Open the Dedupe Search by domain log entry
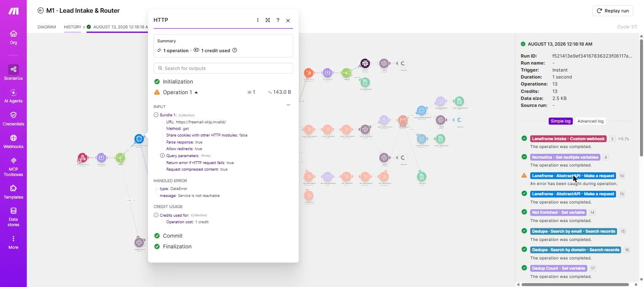This screenshot has height=287, width=644. click(x=575, y=250)
